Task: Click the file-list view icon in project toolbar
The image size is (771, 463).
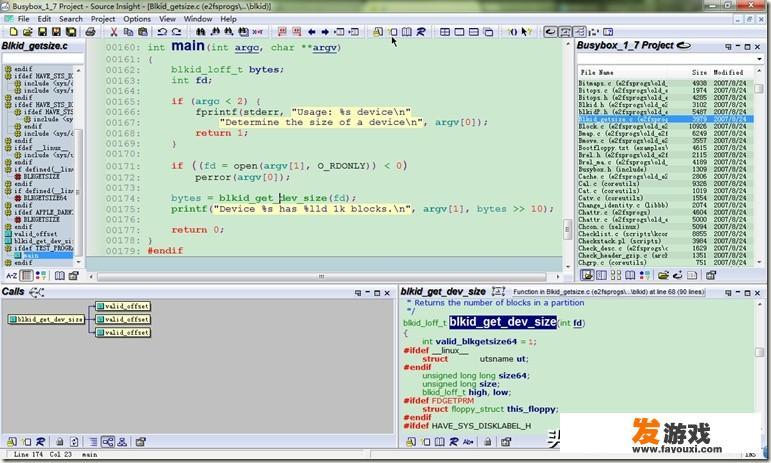Action: (587, 275)
